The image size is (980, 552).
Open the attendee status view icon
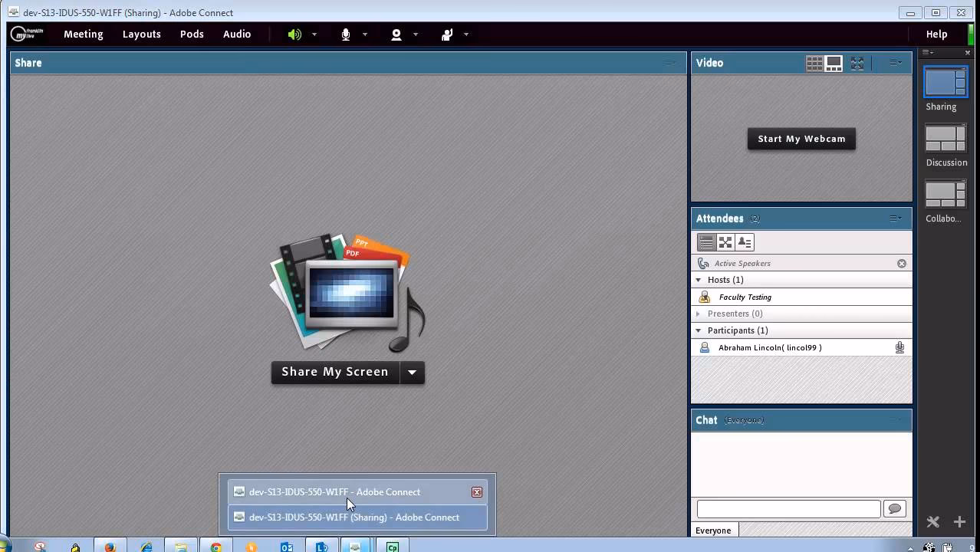pos(745,242)
